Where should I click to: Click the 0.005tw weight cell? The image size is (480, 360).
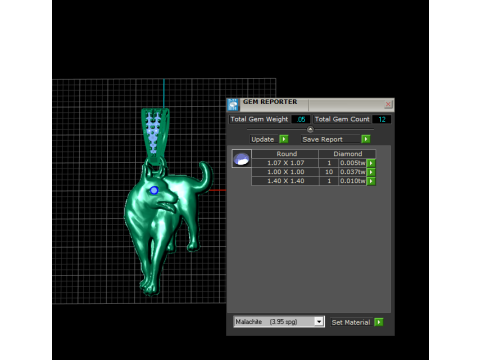[x=352, y=163]
